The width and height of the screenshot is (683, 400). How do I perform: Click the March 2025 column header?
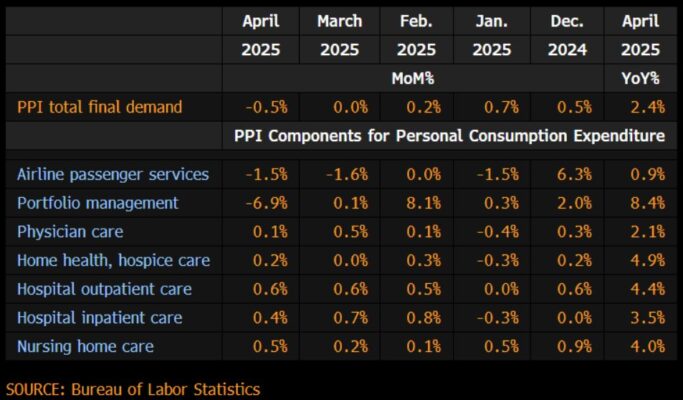(340, 34)
